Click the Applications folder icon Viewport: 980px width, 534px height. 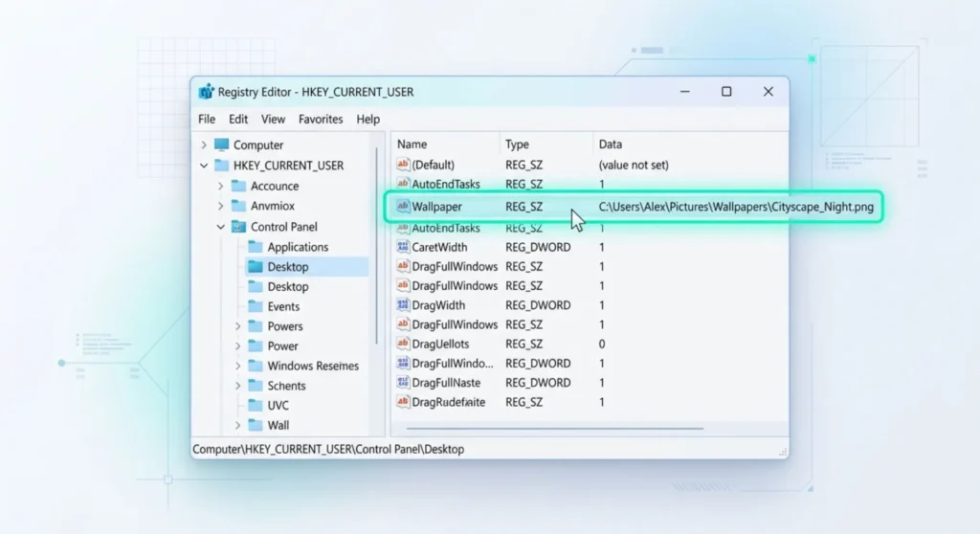pos(255,246)
